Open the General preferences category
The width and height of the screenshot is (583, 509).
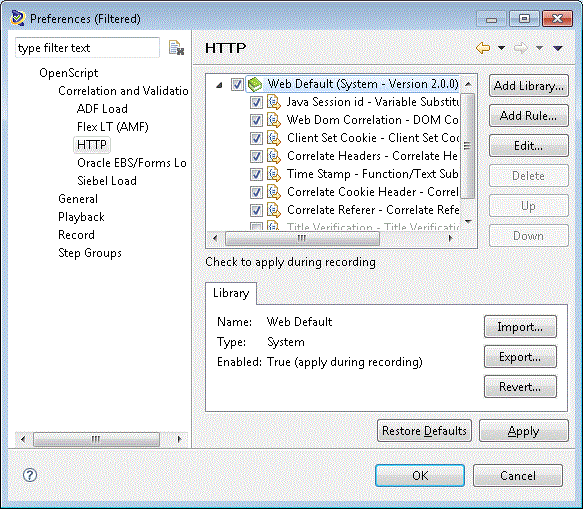(x=78, y=199)
